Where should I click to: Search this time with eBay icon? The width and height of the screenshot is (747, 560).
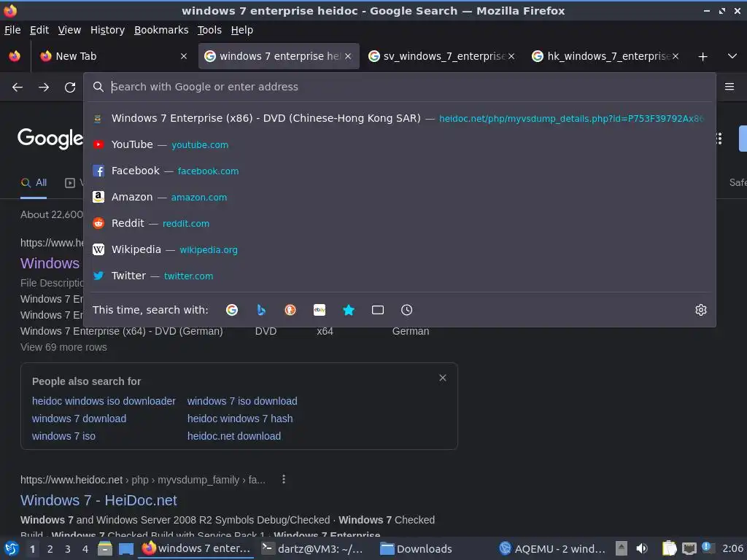(x=320, y=310)
